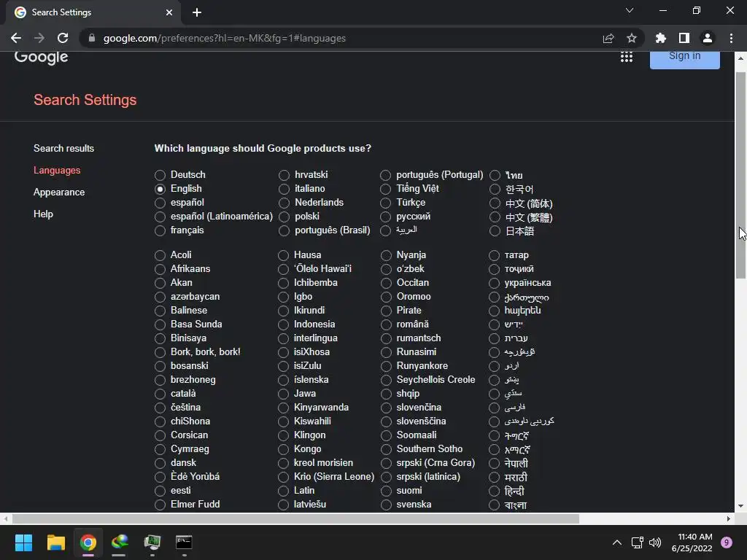Open the tab search chevron
The image size is (747, 560).
click(630, 10)
